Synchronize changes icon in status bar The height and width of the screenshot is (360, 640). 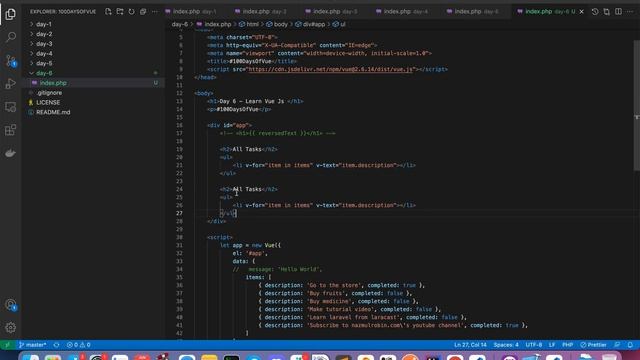[56, 345]
